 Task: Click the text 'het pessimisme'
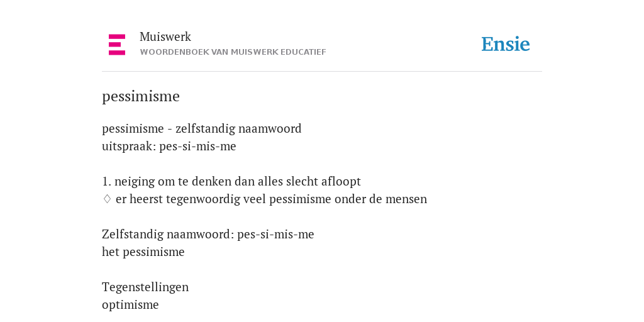[143, 252]
